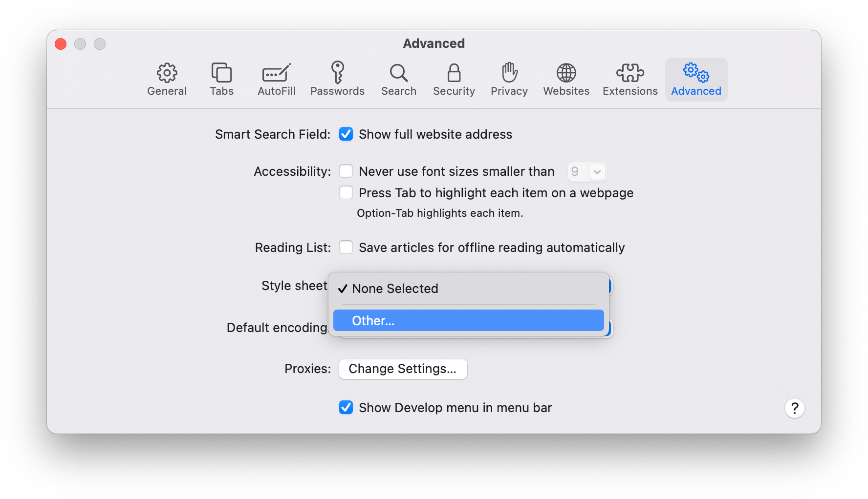Enable Press Tab to highlight each item
868x499 pixels.
click(x=346, y=193)
